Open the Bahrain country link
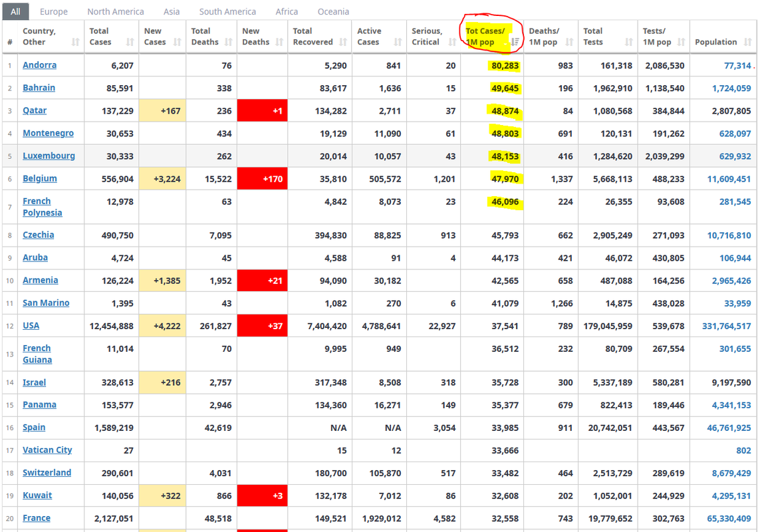Image resolution: width=760 pixels, height=532 pixels. [x=39, y=88]
